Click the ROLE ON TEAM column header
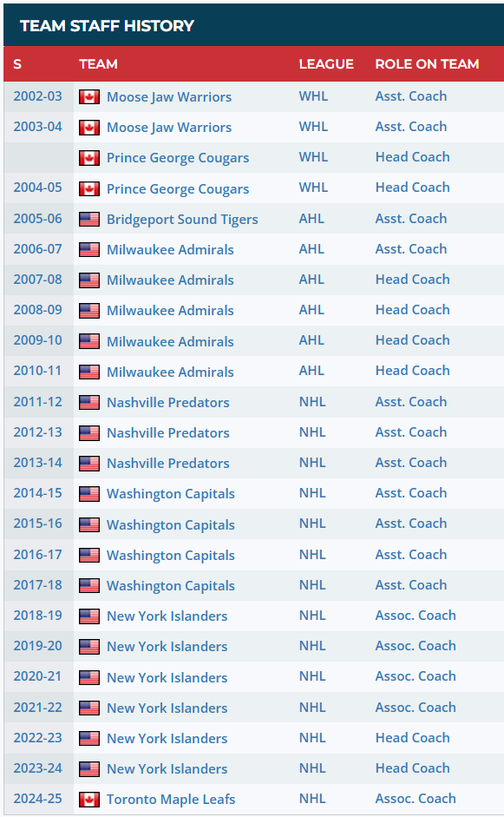The height and width of the screenshot is (817, 504). [x=427, y=64]
